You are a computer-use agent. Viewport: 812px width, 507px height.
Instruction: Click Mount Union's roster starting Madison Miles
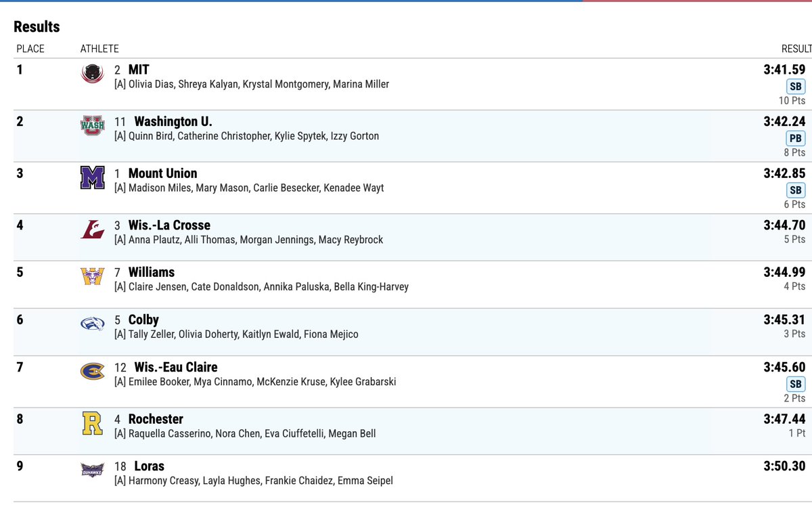coord(249,188)
